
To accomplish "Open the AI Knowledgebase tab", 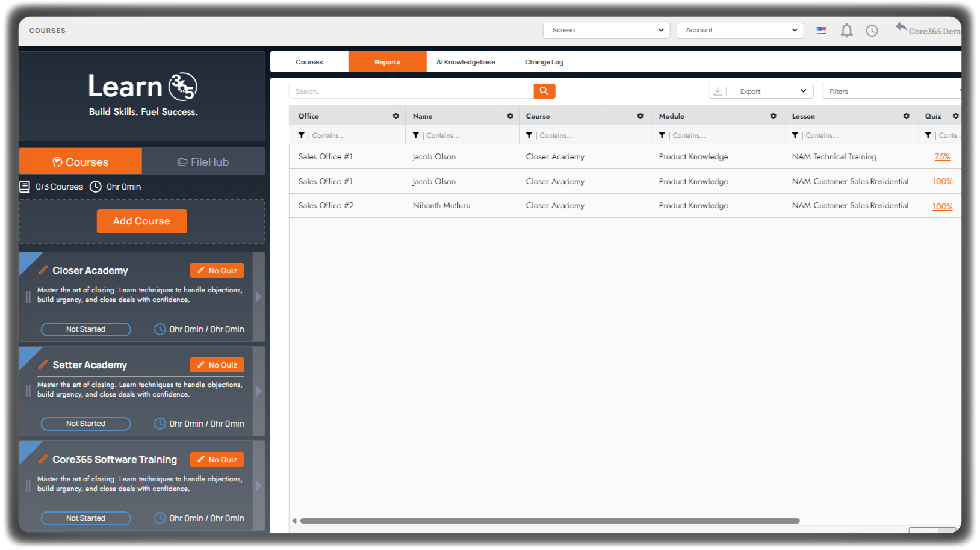I will (x=466, y=62).
